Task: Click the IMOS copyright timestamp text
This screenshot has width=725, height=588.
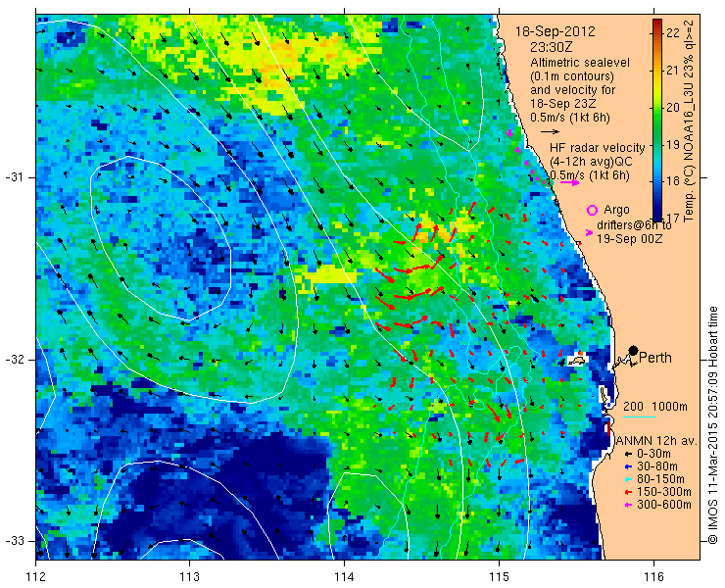Action: pos(713,425)
